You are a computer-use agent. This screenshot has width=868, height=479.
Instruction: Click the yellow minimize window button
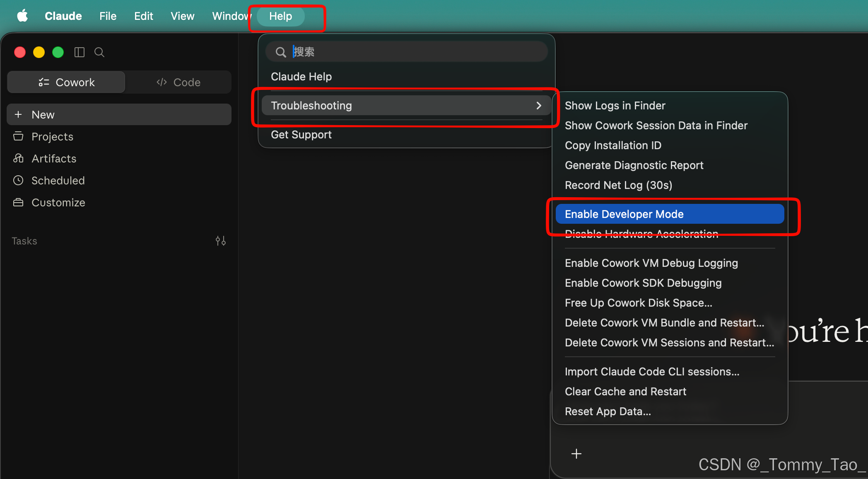pyautogui.click(x=39, y=52)
